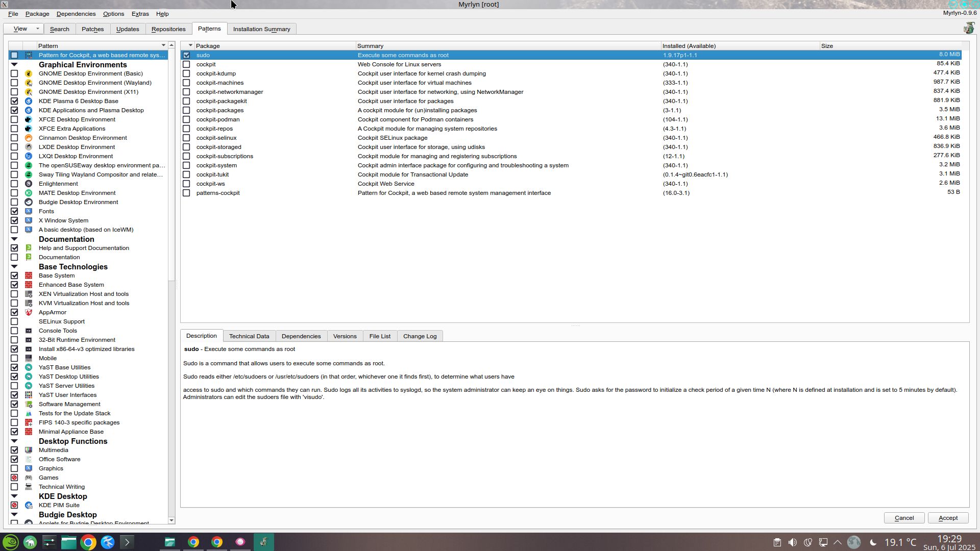Open the View dropdown
Image resolution: width=980 pixels, height=551 pixels.
[23, 29]
